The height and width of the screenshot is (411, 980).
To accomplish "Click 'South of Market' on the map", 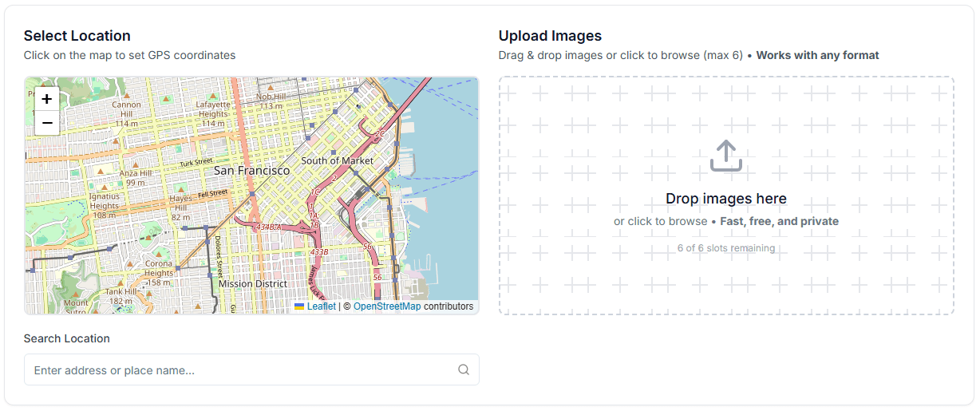I will point(337,160).
